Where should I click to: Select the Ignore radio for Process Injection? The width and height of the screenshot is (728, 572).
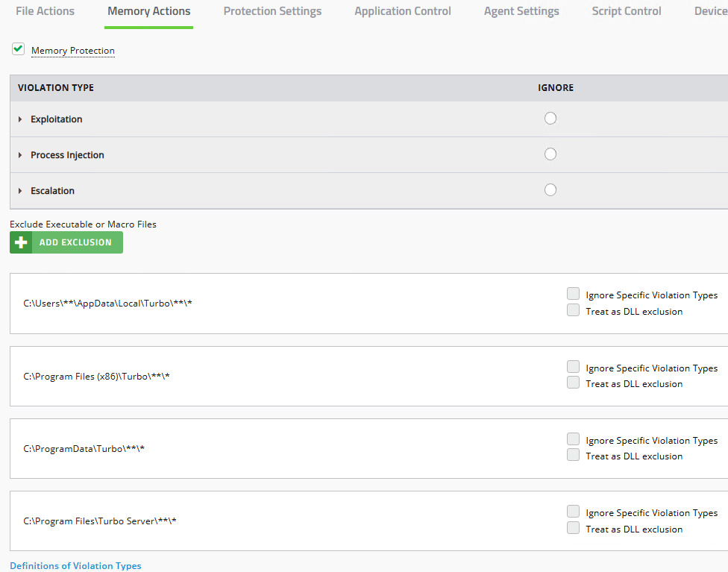click(x=550, y=154)
